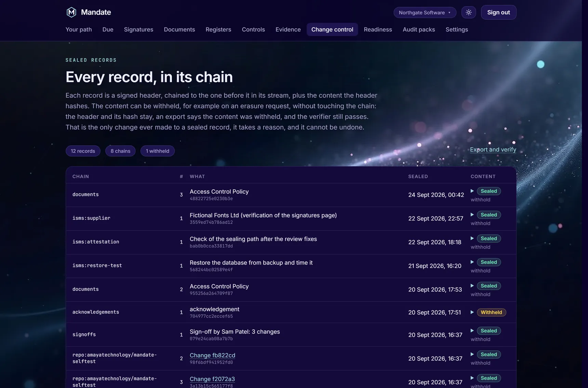Screen dimensions: 588x388
Task: Click the 12 records pill
Action: [x=83, y=151]
